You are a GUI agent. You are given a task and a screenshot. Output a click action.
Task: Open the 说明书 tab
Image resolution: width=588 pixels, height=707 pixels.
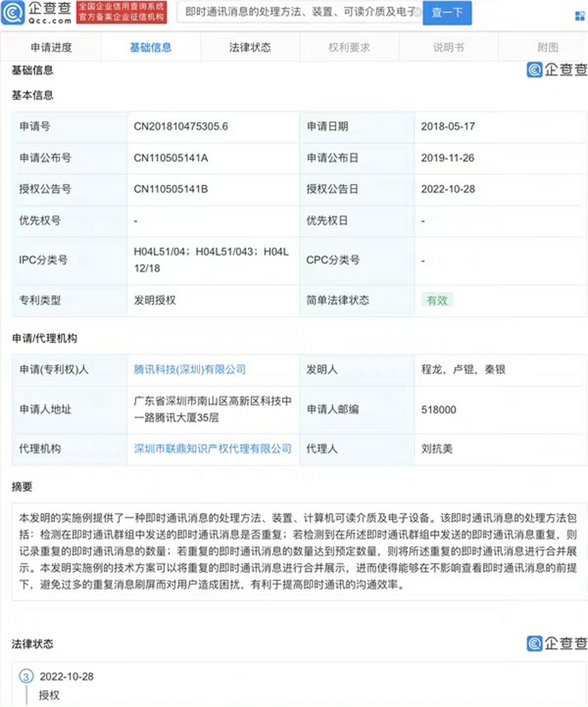point(448,48)
